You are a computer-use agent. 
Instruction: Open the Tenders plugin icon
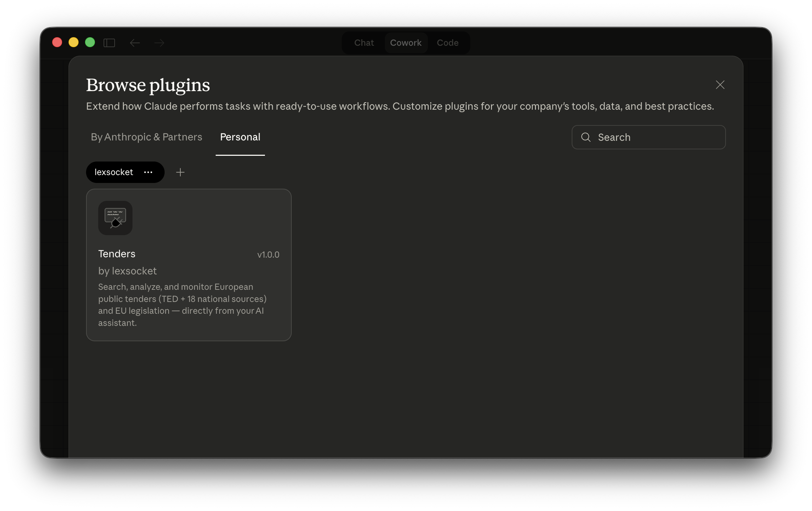(x=115, y=218)
